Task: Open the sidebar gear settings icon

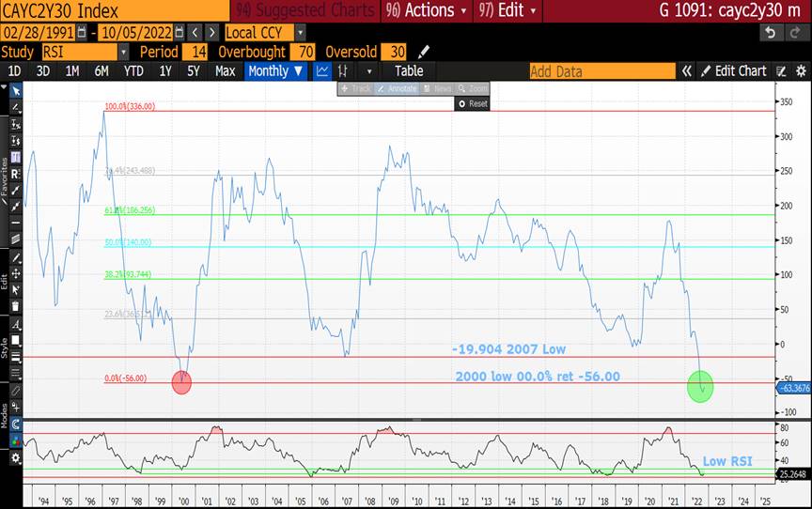Action: (x=15, y=457)
